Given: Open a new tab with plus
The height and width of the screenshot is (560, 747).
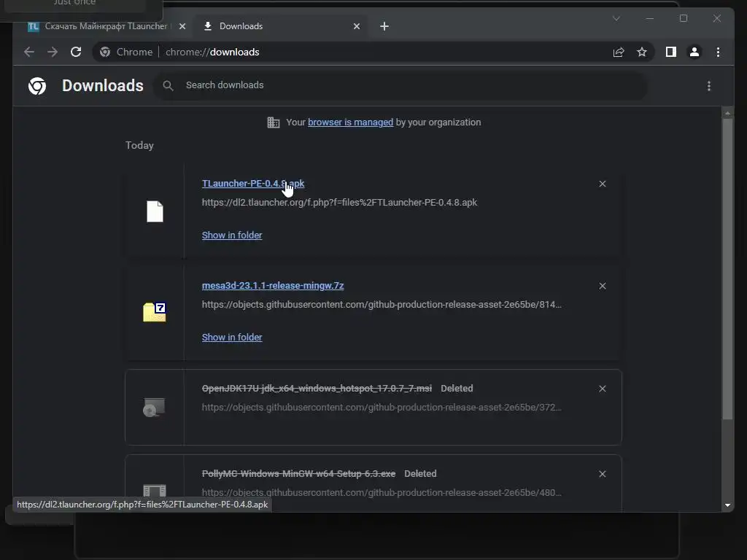Looking at the screenshot, I should 384,26.
